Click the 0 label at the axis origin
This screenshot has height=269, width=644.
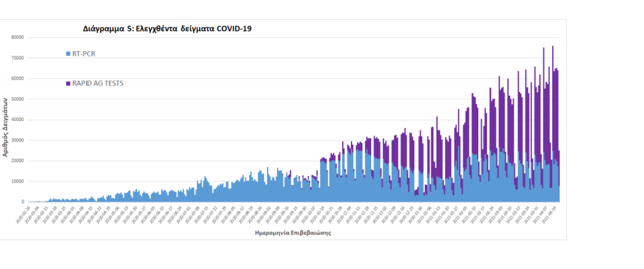pos(23,202)
